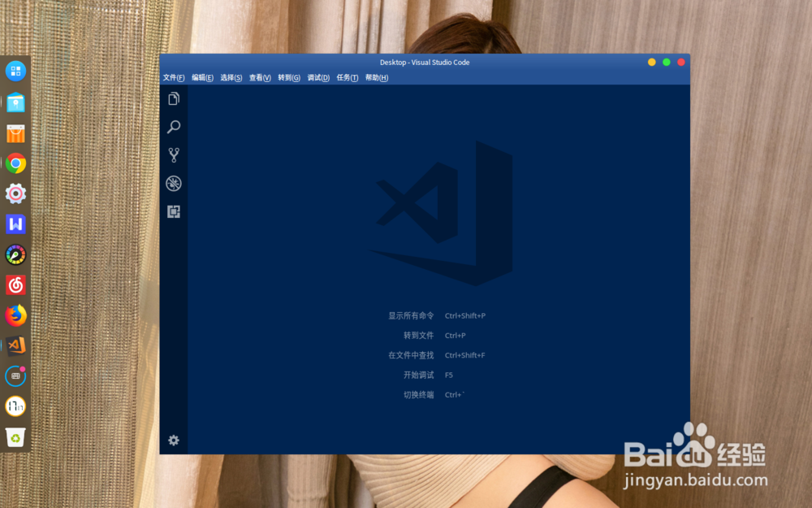
Task: Click the Ctrl+` shortcut text
Action: [x=455, y=394]
